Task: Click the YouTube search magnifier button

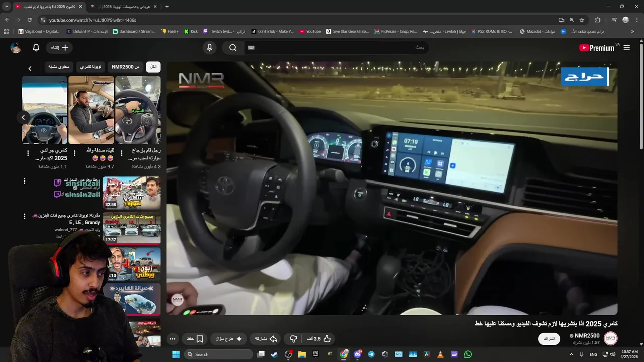Action: click(233, 47)
